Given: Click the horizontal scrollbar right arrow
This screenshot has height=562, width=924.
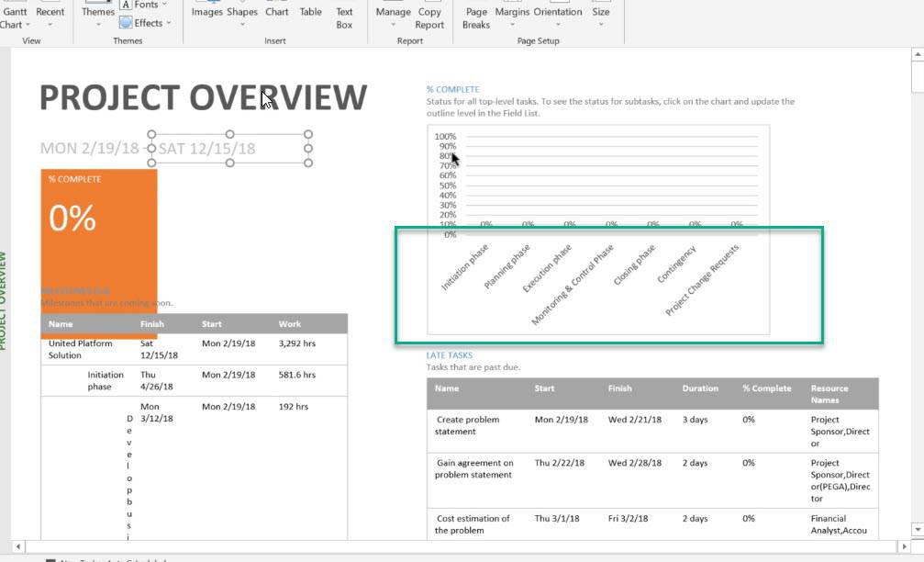Looking at the screenshot, I should pos(904,546).
